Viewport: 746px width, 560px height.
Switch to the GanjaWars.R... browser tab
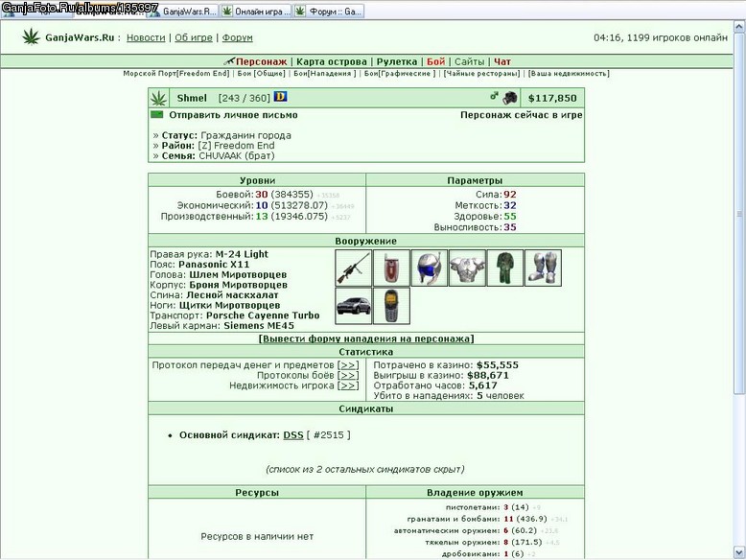click(x=183, y=12)
